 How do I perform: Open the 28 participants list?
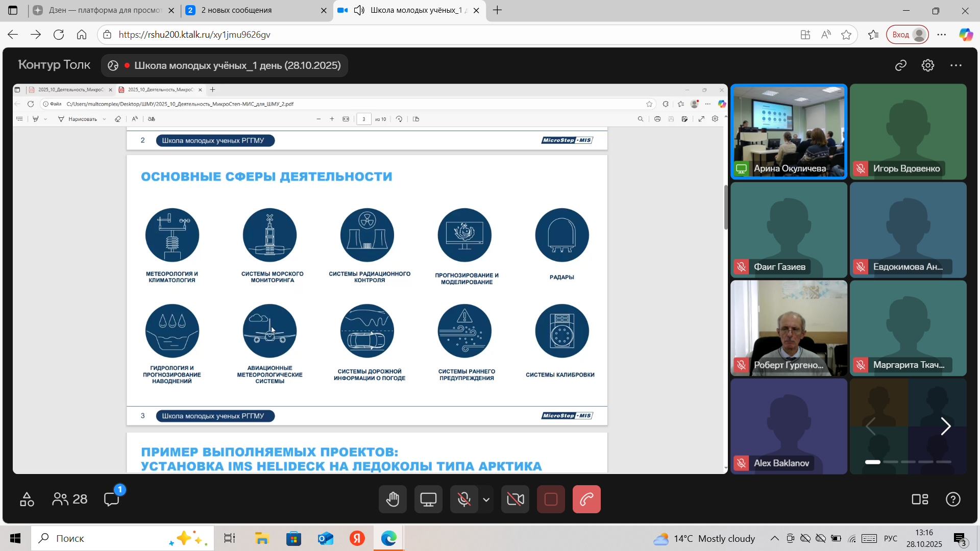point(70,499)
